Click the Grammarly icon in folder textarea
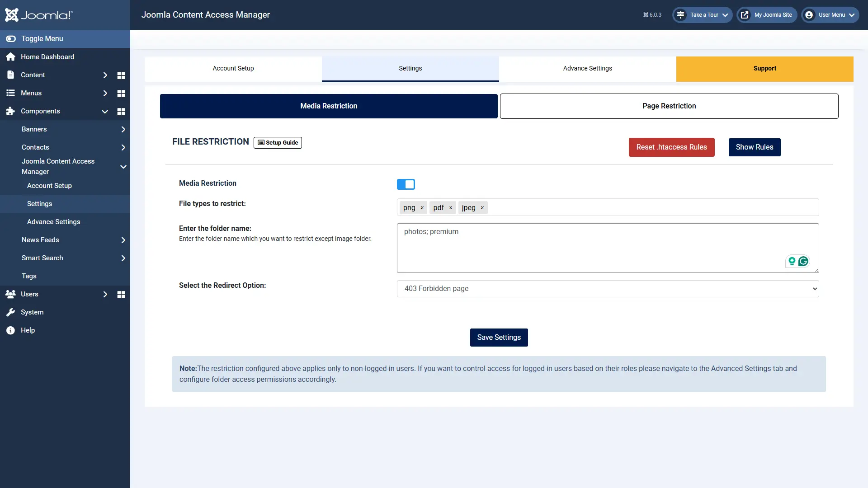868x488 pixels. (x=803, y=261)
